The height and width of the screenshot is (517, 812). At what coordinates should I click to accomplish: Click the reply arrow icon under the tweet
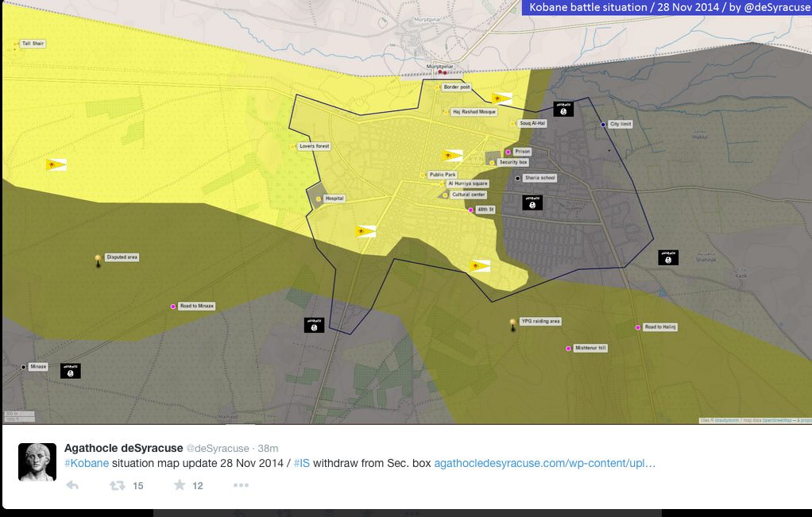coord(72,485)
